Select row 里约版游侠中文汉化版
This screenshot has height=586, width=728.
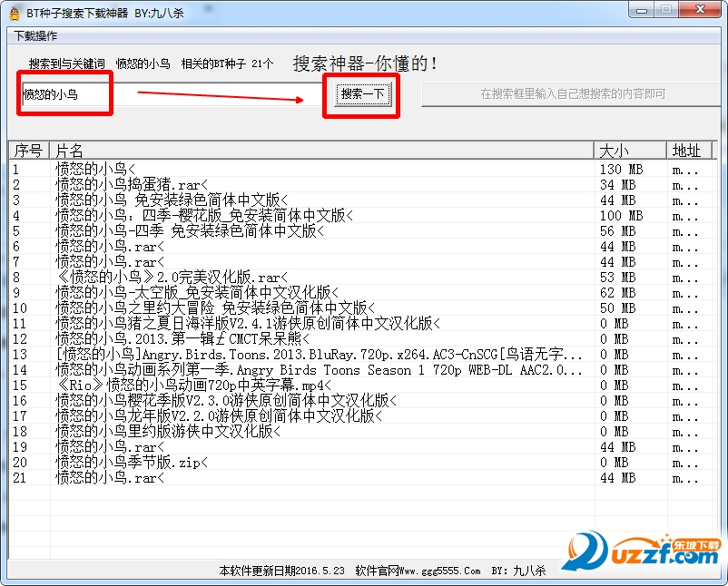click(360, 431)
